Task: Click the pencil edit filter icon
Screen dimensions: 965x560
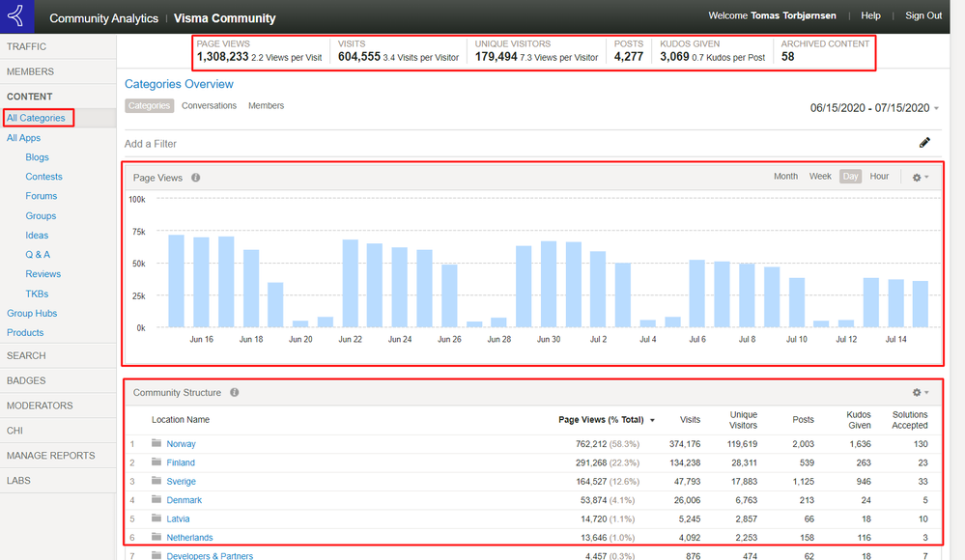Action: coord(924,143)
